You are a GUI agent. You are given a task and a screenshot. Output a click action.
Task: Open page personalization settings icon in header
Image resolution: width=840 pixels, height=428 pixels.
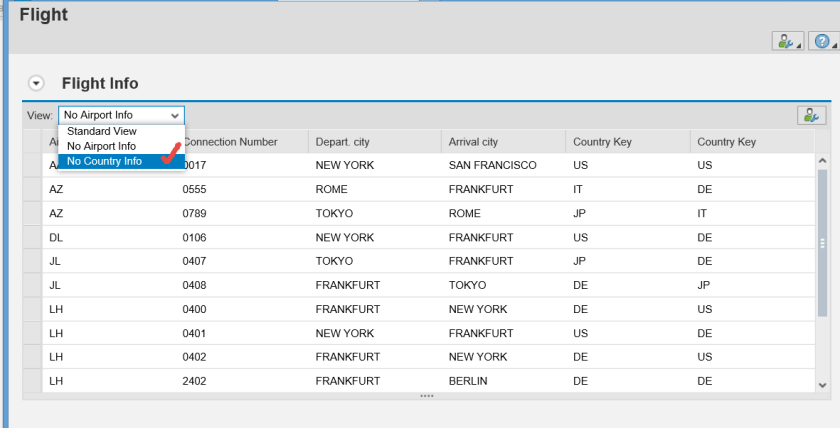[x=786, y=41]
